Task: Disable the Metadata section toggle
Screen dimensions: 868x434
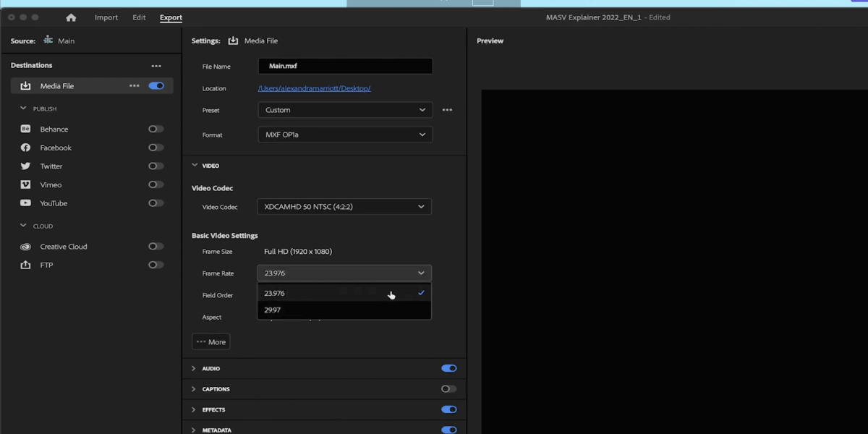Action: coord(449,430)
